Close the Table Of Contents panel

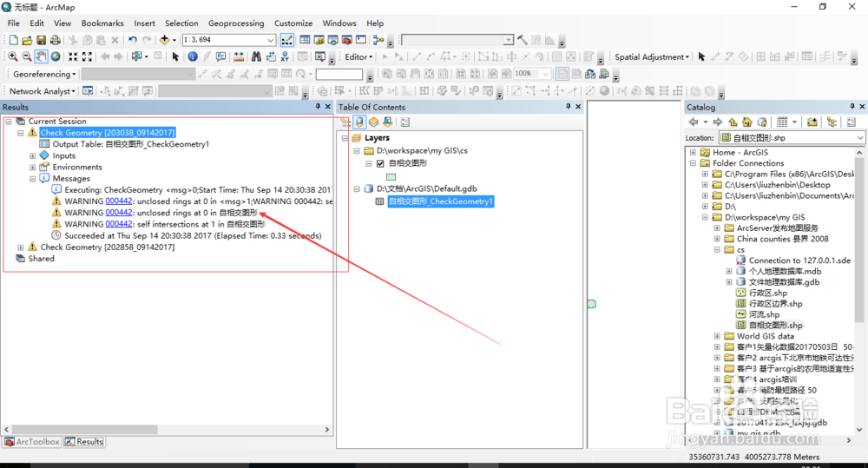[578, 106]
